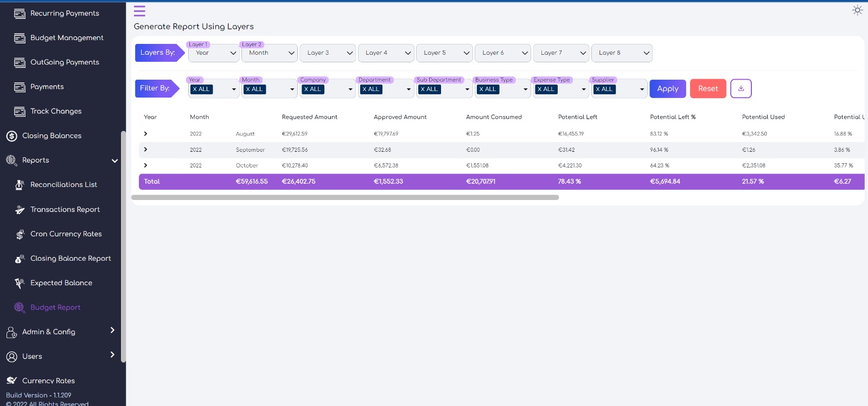Image resolution: width=868 pixels, height=406 pixels.
Task: Click the Transactions Report icon
Action: coord(20,210)
